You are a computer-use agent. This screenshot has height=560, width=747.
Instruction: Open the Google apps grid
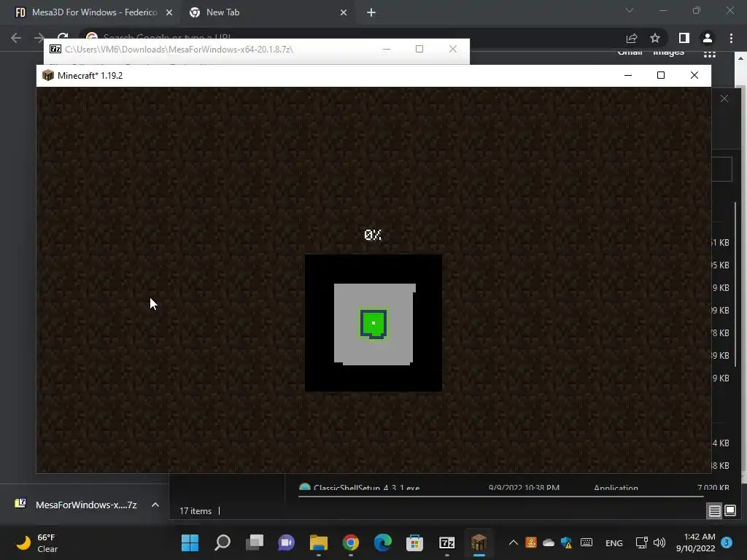[710, 54]
